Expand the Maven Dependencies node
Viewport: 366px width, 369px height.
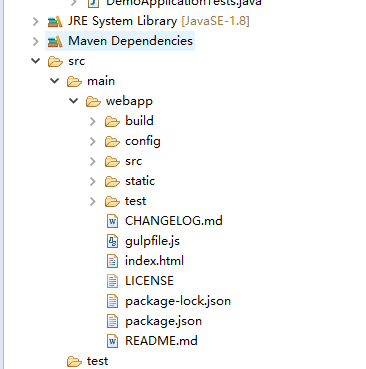35,41
